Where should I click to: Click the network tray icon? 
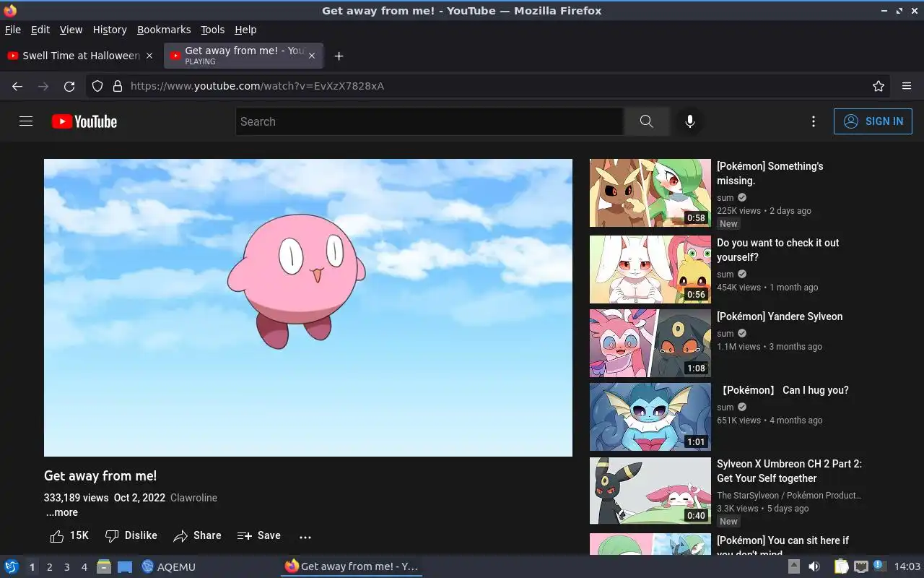(860, 566)
